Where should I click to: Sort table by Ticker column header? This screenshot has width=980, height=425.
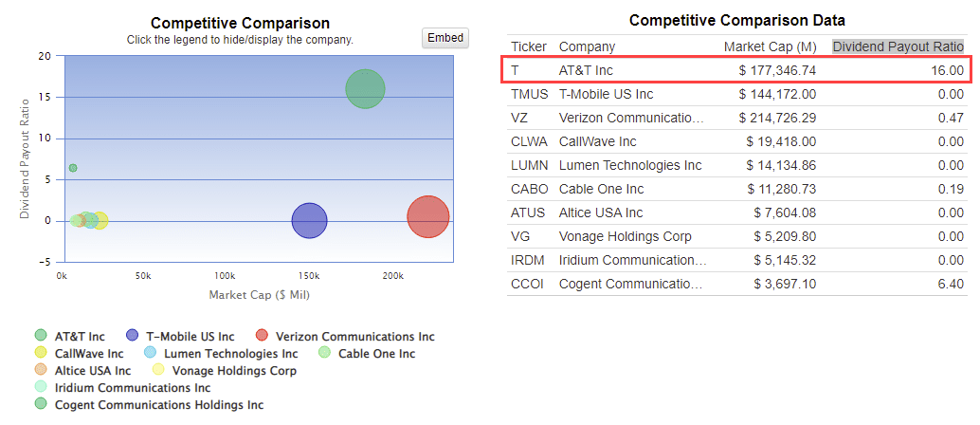point(529,46)
